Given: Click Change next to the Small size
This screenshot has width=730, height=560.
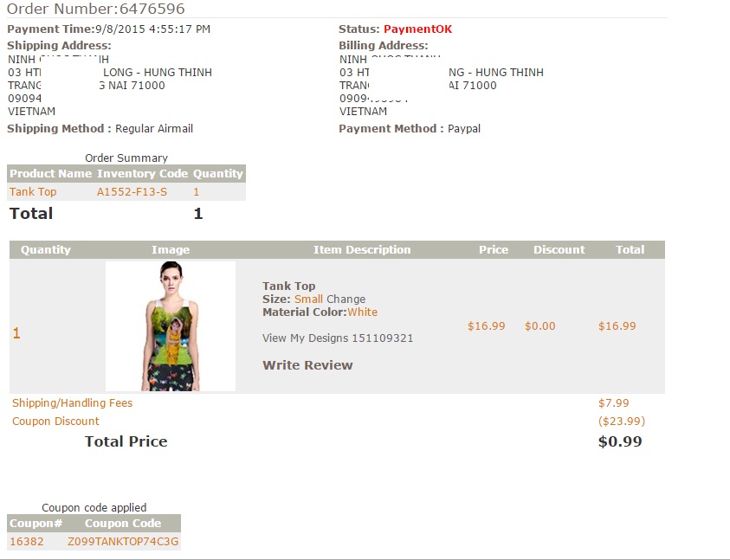Looking at the screenshot, I should pyautogui.click(x=346, y=299).
